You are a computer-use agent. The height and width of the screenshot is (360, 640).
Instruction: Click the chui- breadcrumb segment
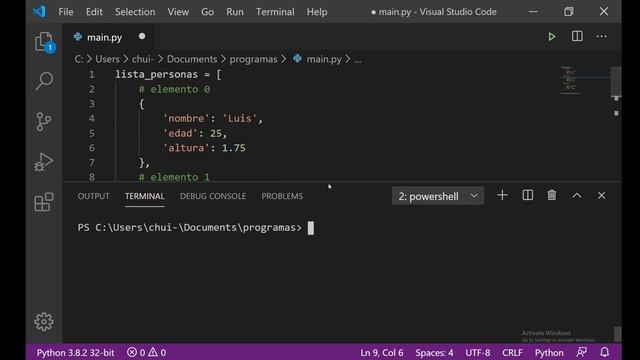tap(142, 59)
